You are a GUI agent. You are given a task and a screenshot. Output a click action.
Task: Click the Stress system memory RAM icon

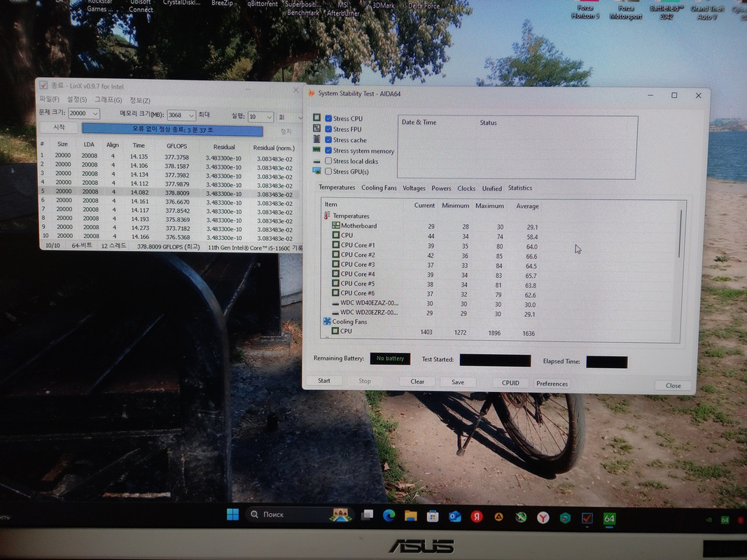(317, 150)
